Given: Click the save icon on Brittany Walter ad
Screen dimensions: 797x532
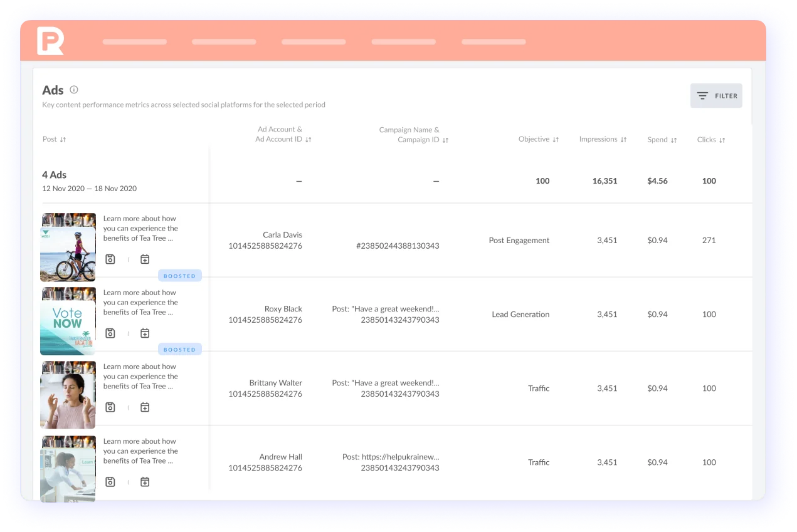Looking at the screenshot, I should pos(110,407).
